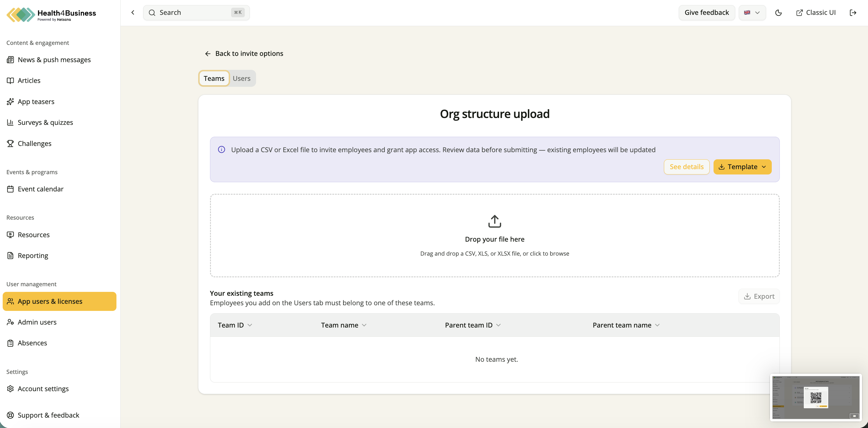Click the Search input field
868x428 pixels.
coord(196,12)
